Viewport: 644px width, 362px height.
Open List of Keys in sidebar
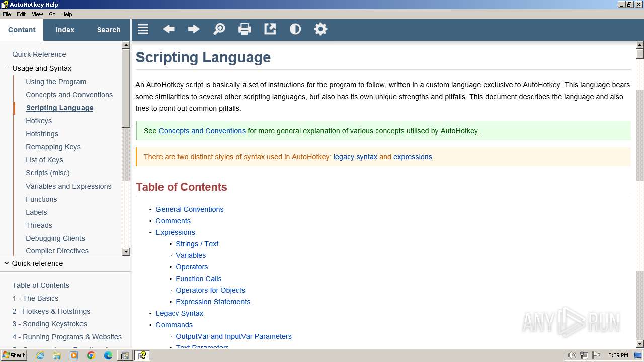point(44,160)
